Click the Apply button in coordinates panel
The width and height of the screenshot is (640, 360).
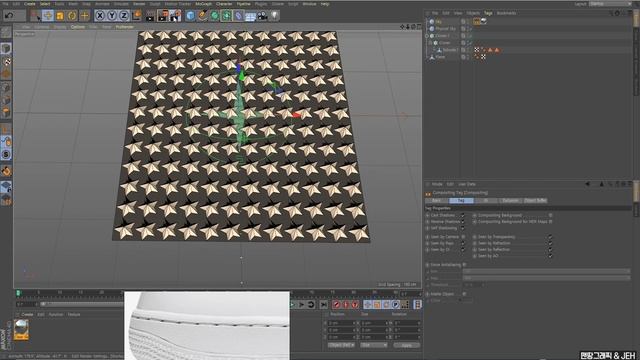click(x=407, y=345)
